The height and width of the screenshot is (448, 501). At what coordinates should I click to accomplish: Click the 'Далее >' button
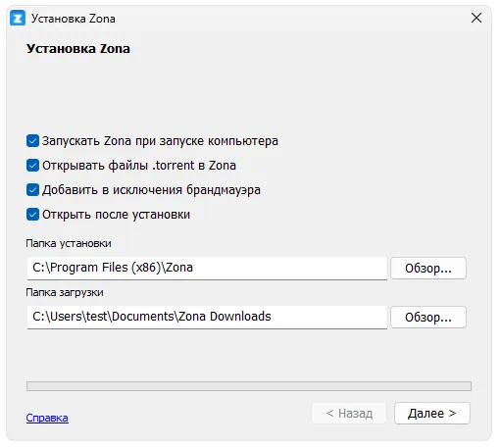pyautogui.click(x=432, y=414)
